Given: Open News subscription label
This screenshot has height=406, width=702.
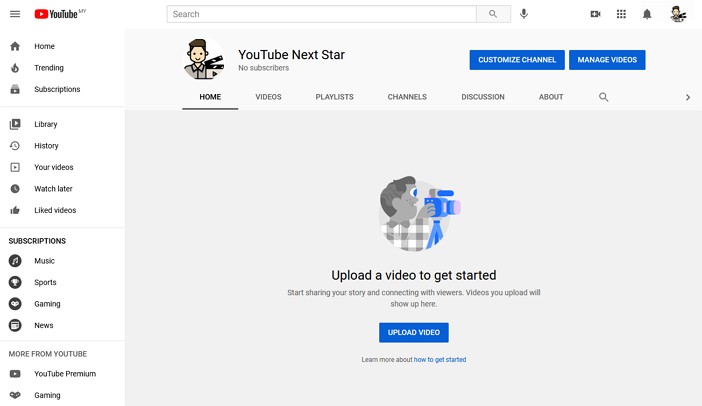Looking at the screenshot, I should tap(43, 325).
